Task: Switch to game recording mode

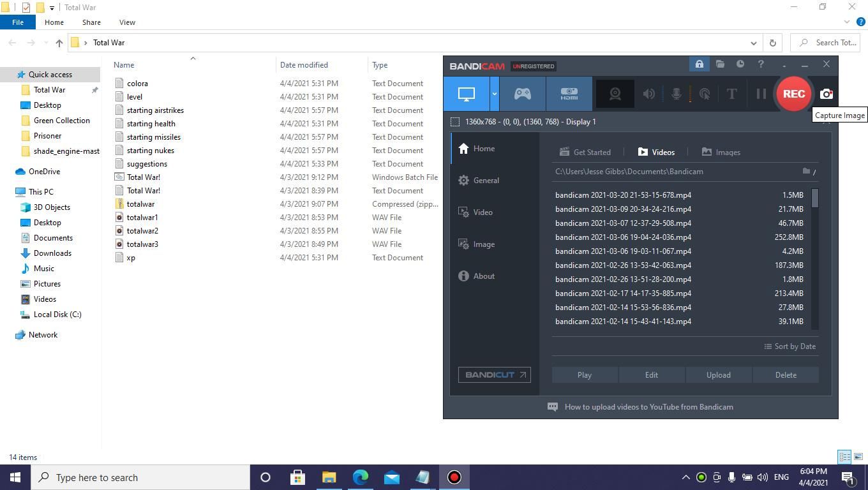Action: point(522,93)
